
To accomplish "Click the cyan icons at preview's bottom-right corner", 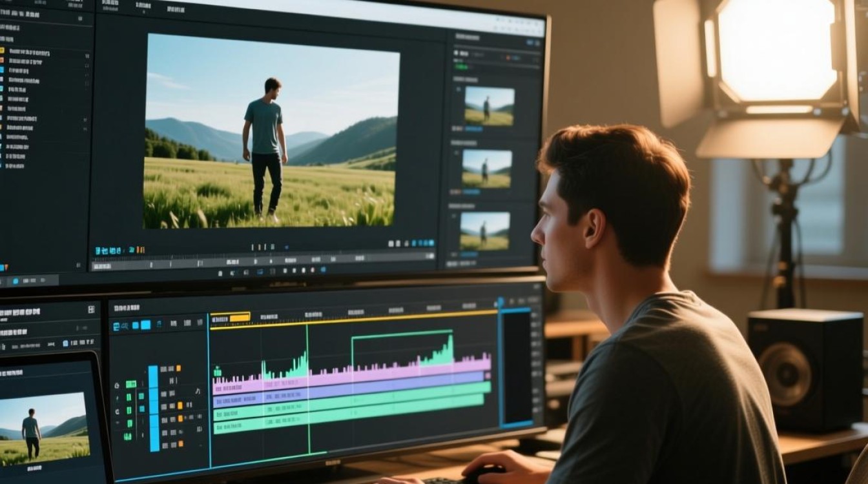I will (x=424, y=243).
